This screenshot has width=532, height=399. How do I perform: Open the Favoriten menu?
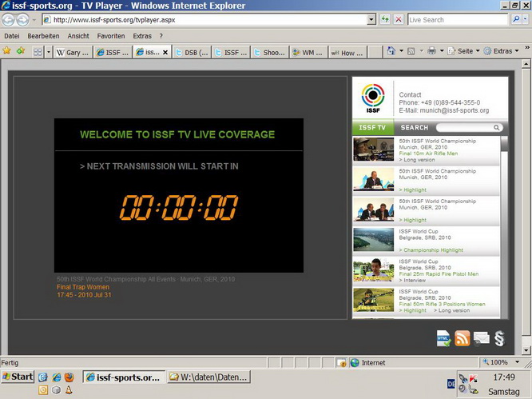(111, 36)
